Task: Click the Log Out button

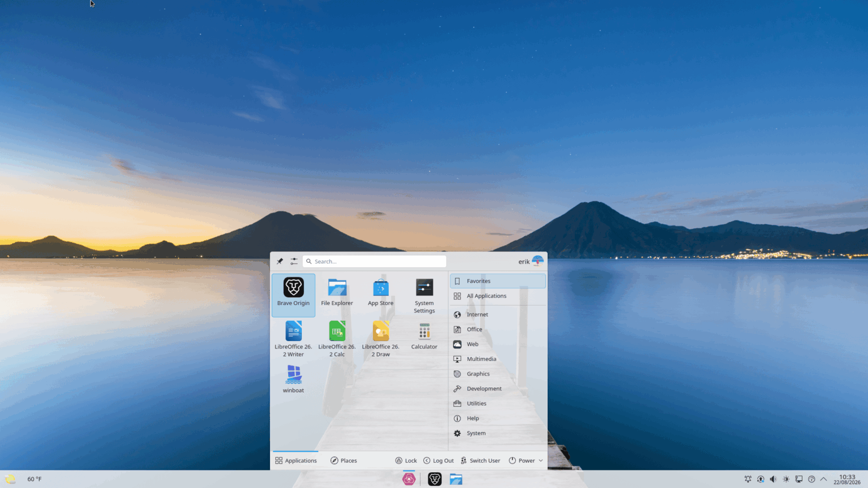Action: point(439,460)
